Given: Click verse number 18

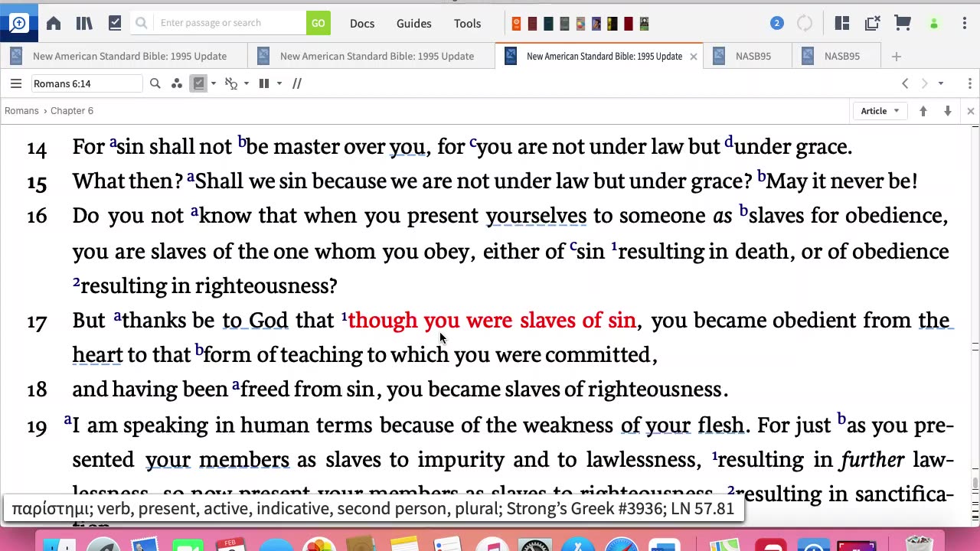Looking at the screenshot, I should 37,390.
